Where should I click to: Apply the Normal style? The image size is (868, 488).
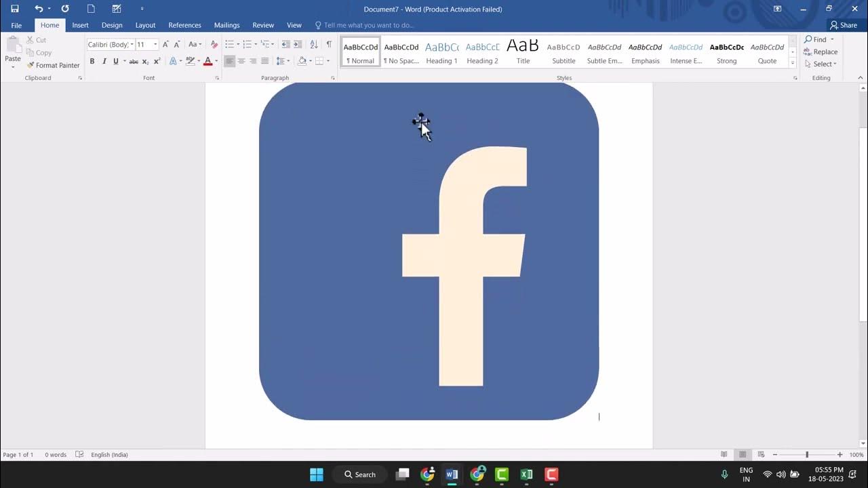pos(360,53)
